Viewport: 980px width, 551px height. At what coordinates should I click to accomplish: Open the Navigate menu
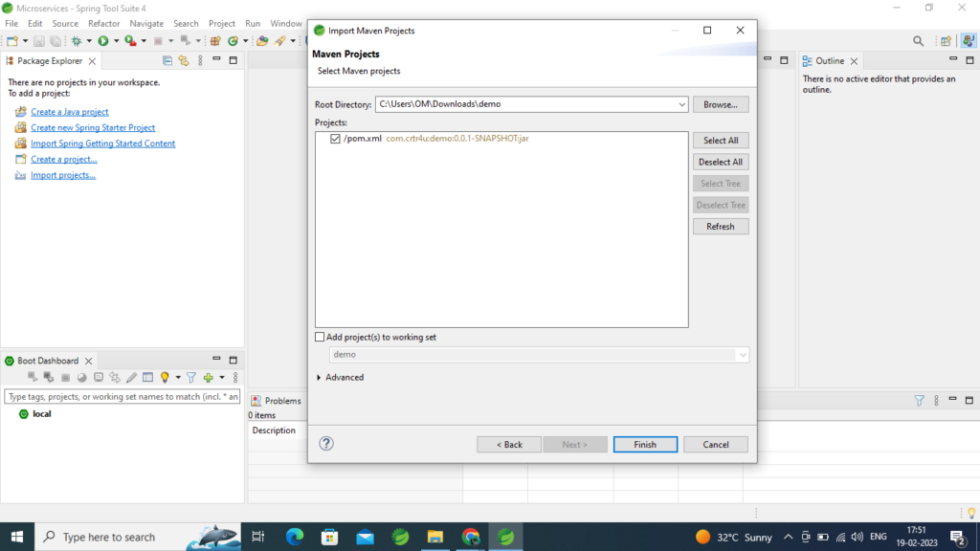click(x=146, y=24)
